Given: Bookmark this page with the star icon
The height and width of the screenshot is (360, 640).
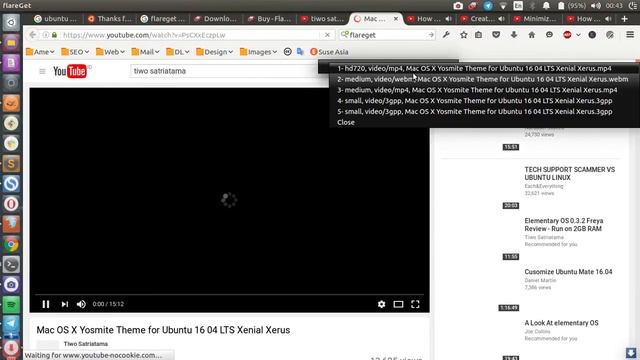Looking at the screenshot, I should tap(464, 35).
